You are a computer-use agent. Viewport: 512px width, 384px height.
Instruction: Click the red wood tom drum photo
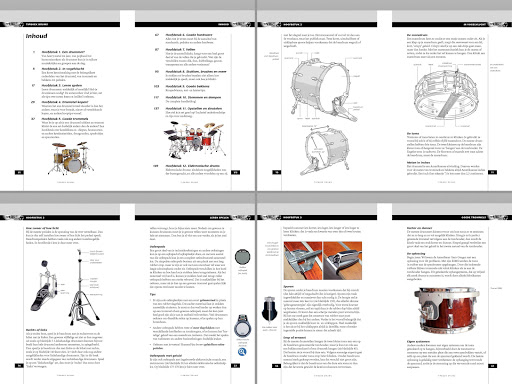pyautogui.click(x=447, y=311)
